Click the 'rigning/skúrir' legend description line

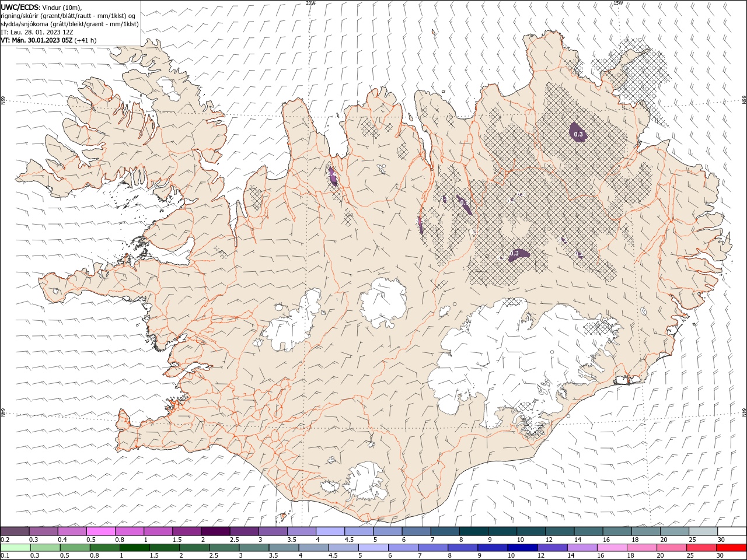coord(67,16)
